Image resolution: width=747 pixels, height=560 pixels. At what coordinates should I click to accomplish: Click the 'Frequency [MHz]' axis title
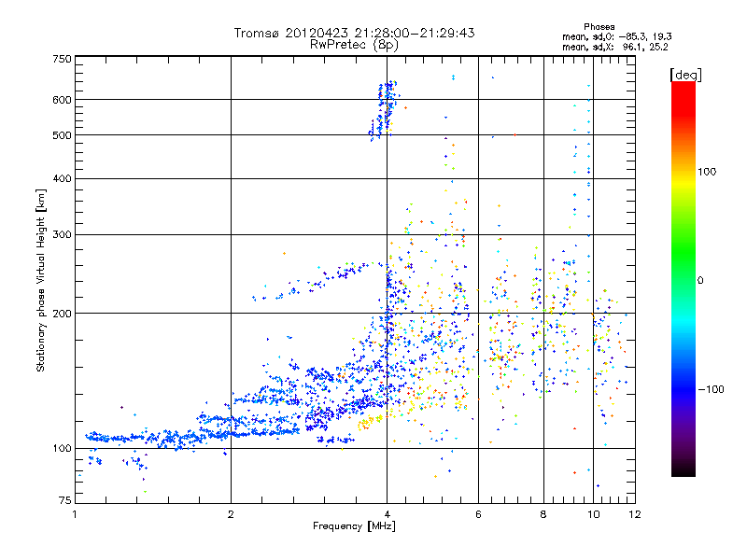coord(354,526)
